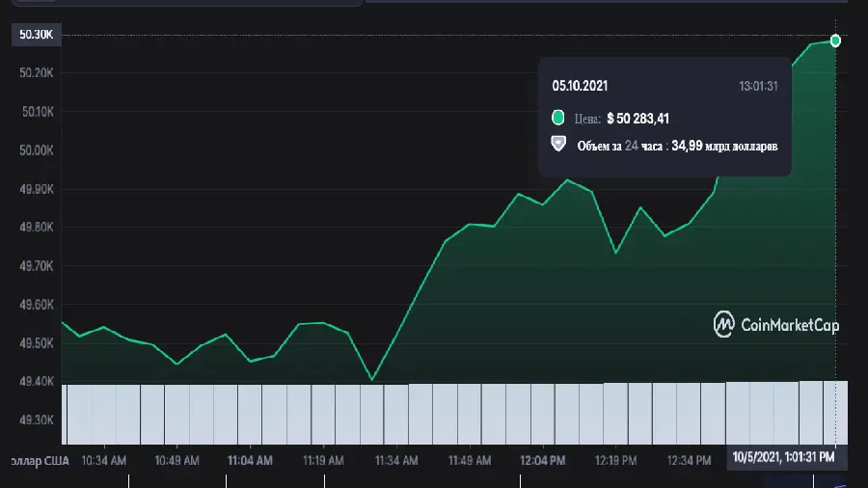Click the 10/5/2021, 1:01:31 PM crosshair time label
The image size is (868, 488).
783,457
